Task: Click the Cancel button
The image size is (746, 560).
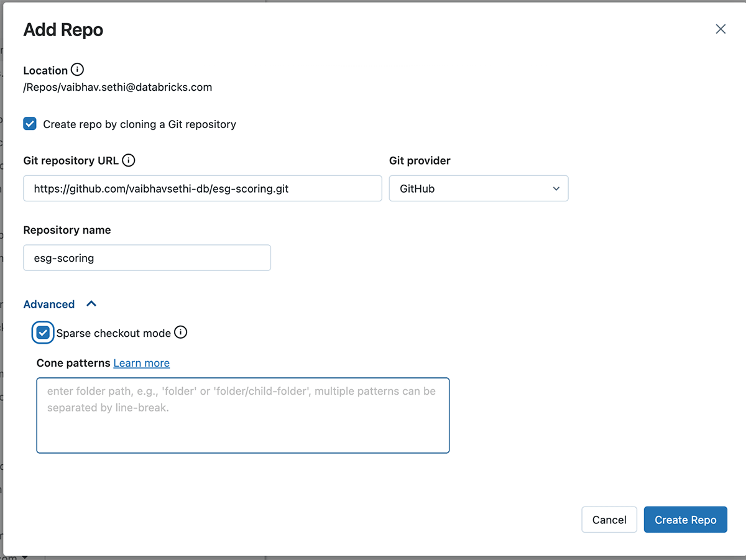Action: click(609, 520)
